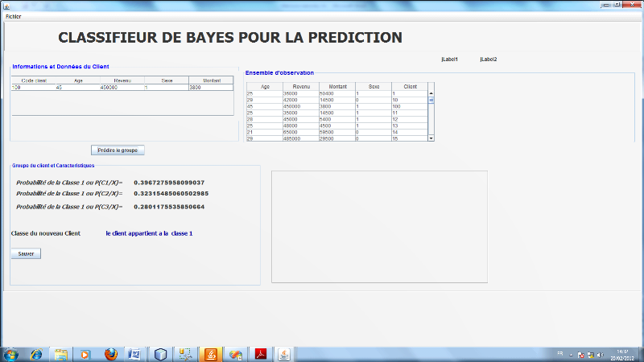Click the Code client column header
644x362 pixels.
coord(34,80)
